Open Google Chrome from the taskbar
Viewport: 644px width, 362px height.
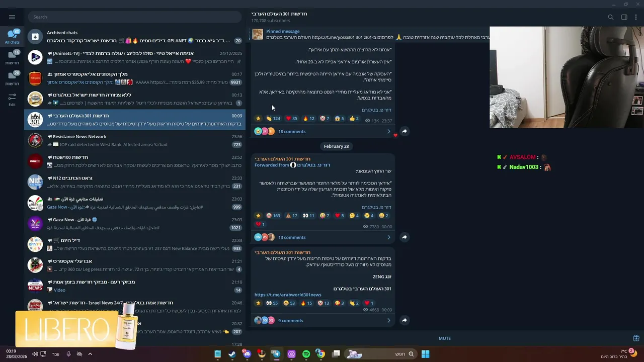320,354
